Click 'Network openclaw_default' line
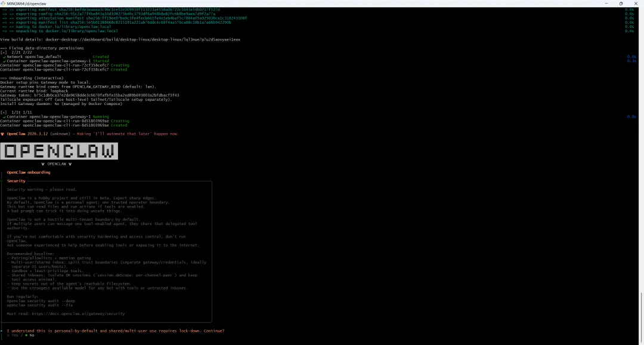The height and width of the screenshot is (345, 644). point(33,57)
